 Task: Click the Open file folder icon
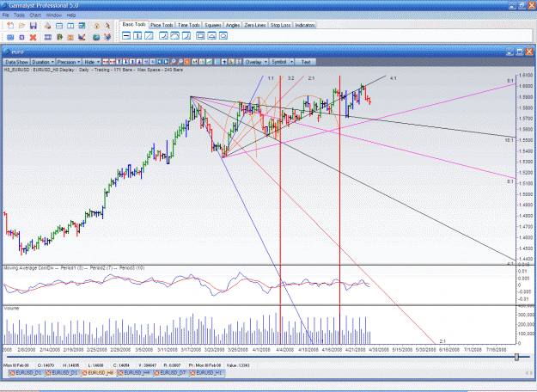(x=21, y=26)
